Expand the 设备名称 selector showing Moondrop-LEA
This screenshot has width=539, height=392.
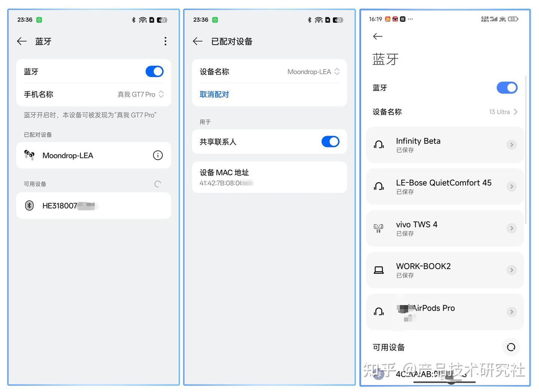337,72
